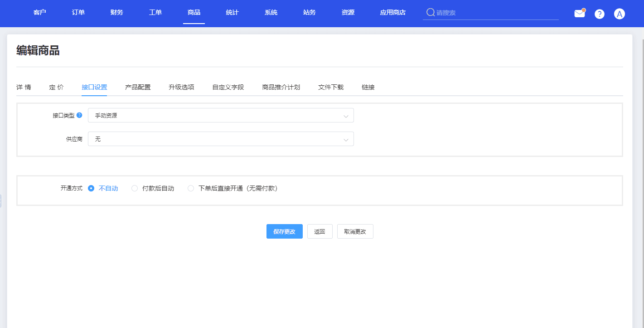
Task: Open the 站务 menu
Action: tap(310, 13)
